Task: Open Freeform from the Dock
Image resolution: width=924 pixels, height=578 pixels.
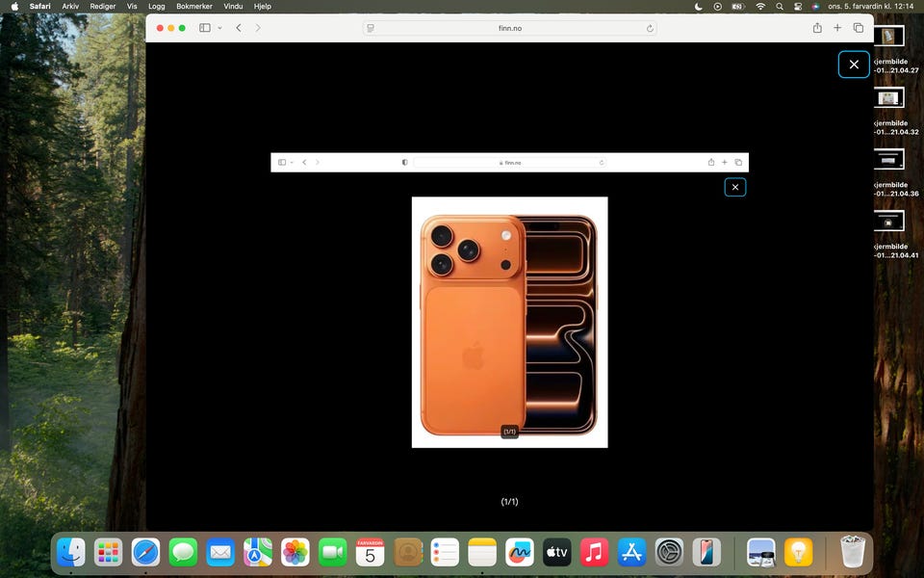Action: [x=520, y=553]
